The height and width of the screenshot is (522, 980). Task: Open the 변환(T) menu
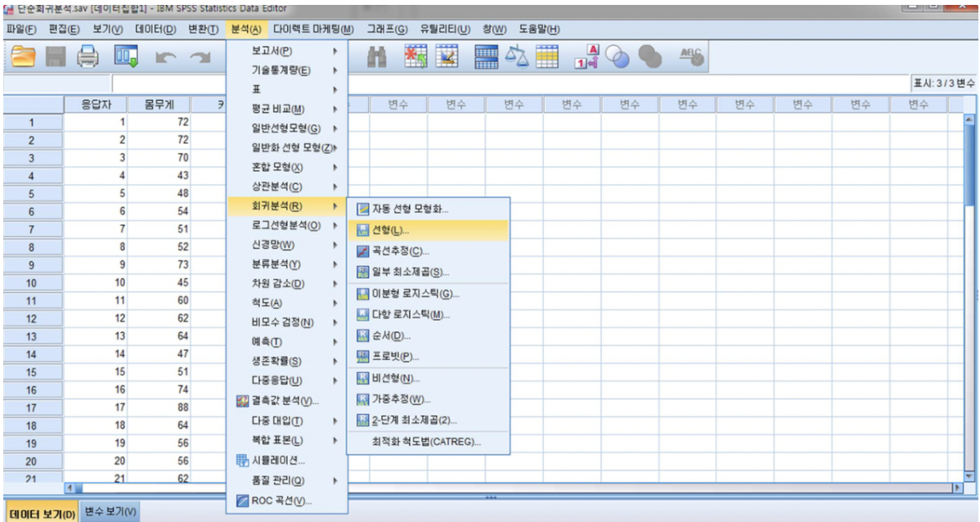203,29
